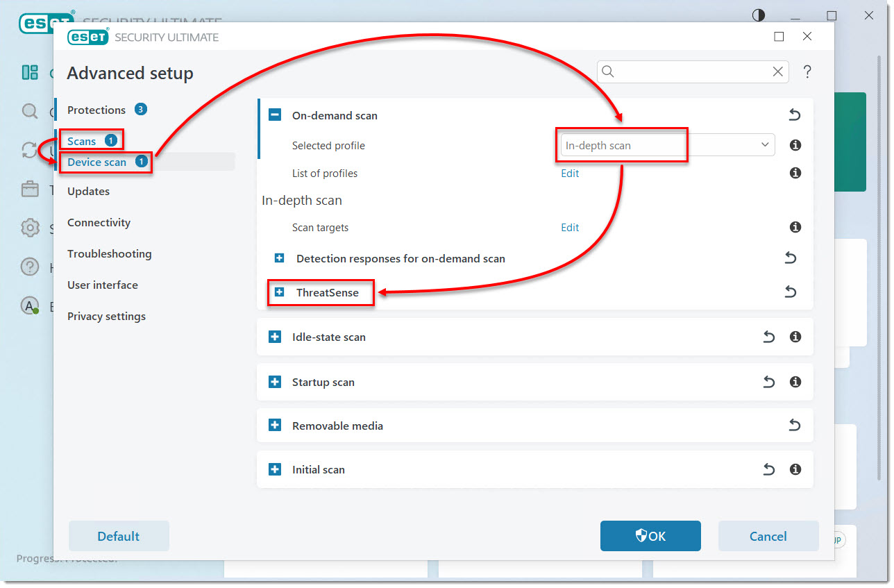Focus the Advanced setup search field

coord(693,72)
